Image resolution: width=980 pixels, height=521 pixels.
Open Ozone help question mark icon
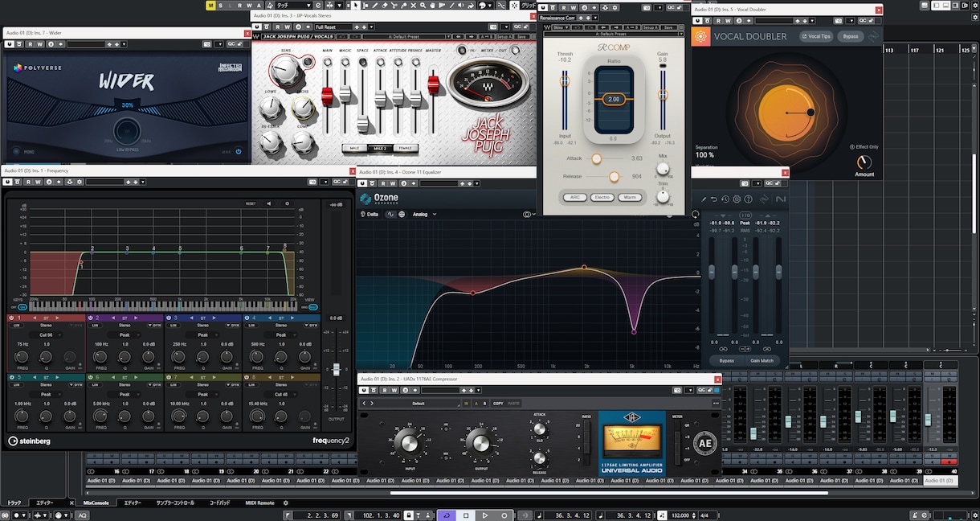748,199
